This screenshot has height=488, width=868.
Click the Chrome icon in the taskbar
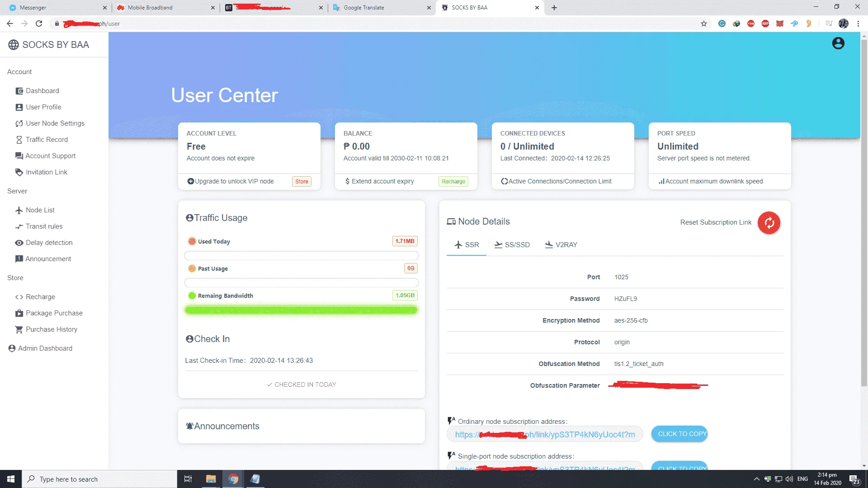(x=233, y=479)
